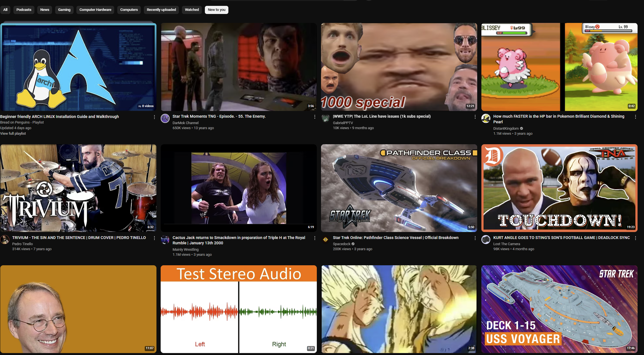Viewport: 644px width, 355px height.
Task: Open Lost The Camera channel name link
Action: [507, 244]
